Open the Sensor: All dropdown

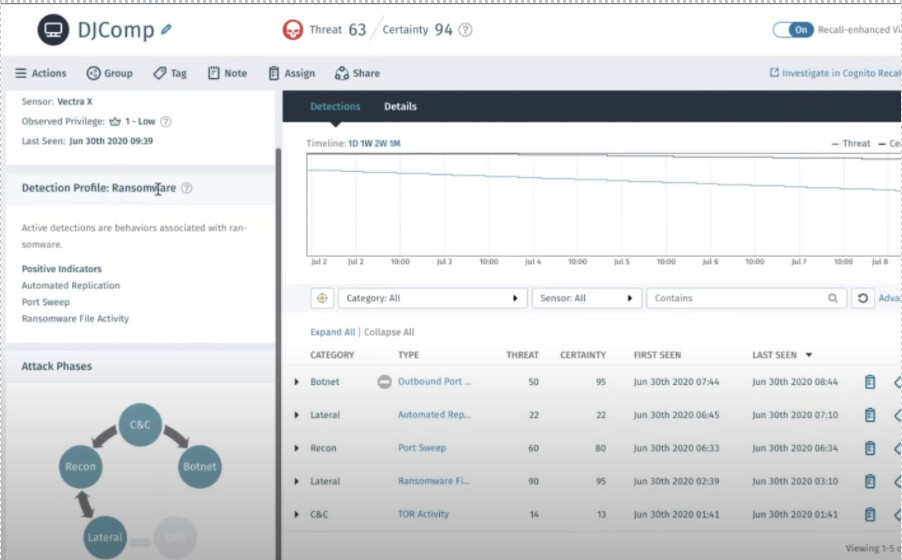pyautogui.click(x=587, y=298)
